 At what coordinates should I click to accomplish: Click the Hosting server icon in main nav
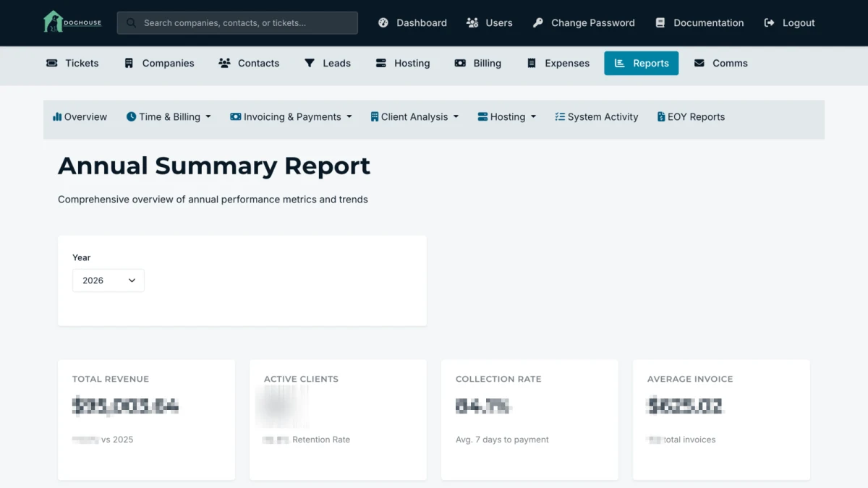[x=381, y=63]
